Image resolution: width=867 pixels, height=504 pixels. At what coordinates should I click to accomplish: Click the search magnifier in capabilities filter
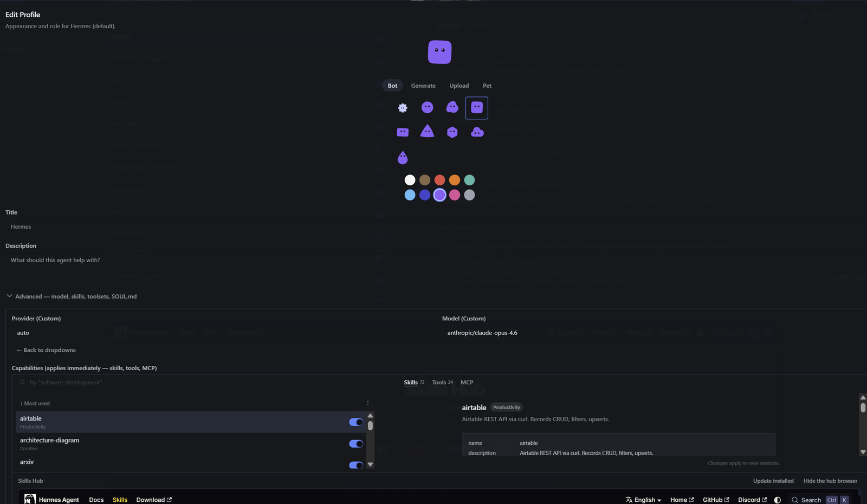click(22, 382)
